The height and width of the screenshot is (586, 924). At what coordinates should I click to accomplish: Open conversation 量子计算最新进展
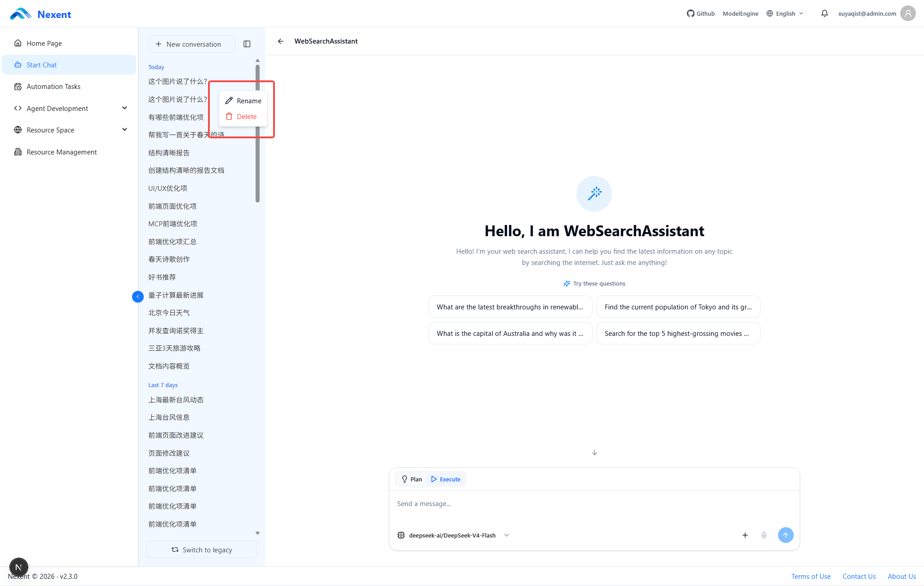coord(176,295)
